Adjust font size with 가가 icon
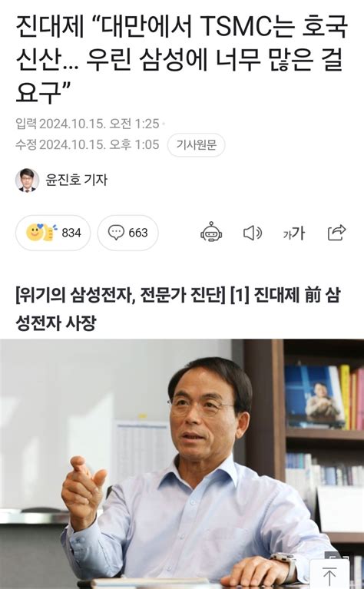The width and height of the screenshot is (364, 589). click(294, 233)
